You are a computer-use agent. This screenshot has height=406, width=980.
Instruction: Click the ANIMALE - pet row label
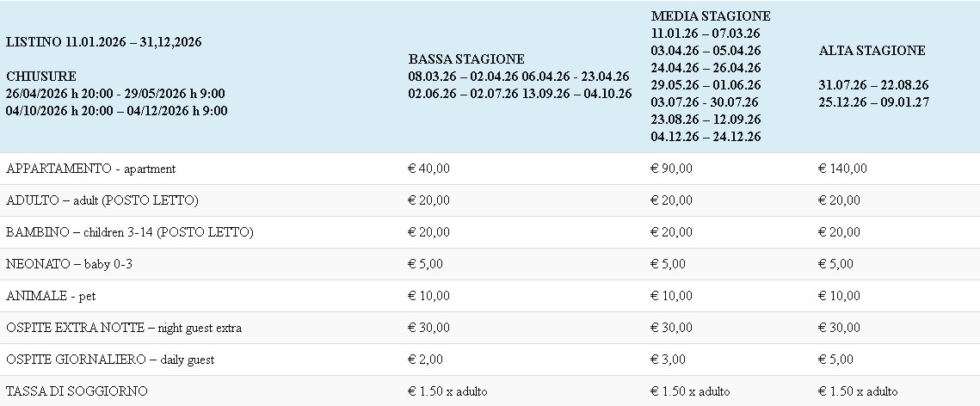point(51,296)
